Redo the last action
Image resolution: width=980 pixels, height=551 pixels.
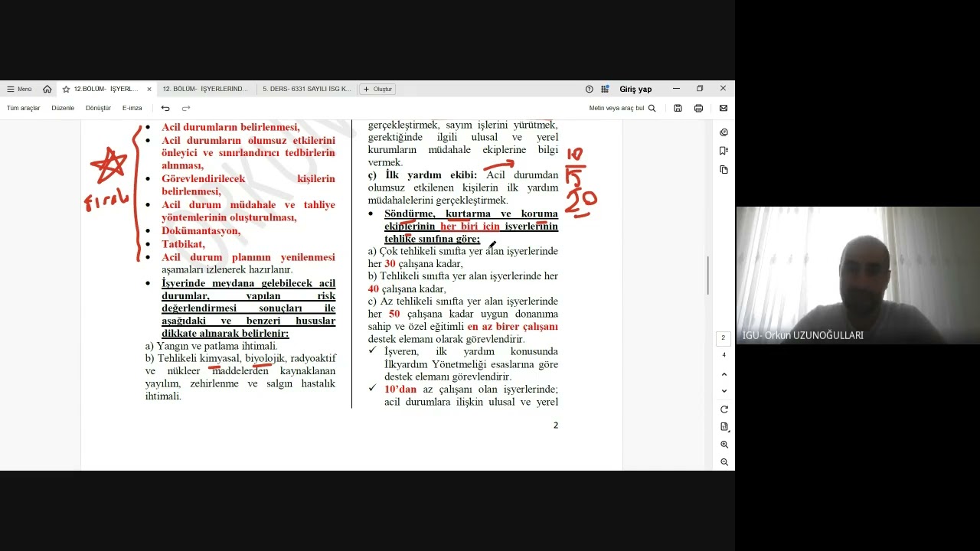point(185,108)
